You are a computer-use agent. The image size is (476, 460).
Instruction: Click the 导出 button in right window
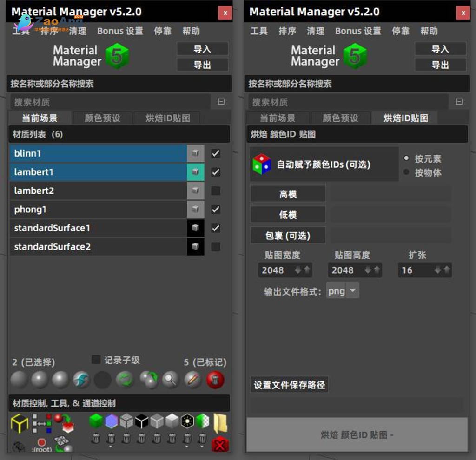point(440,65)
